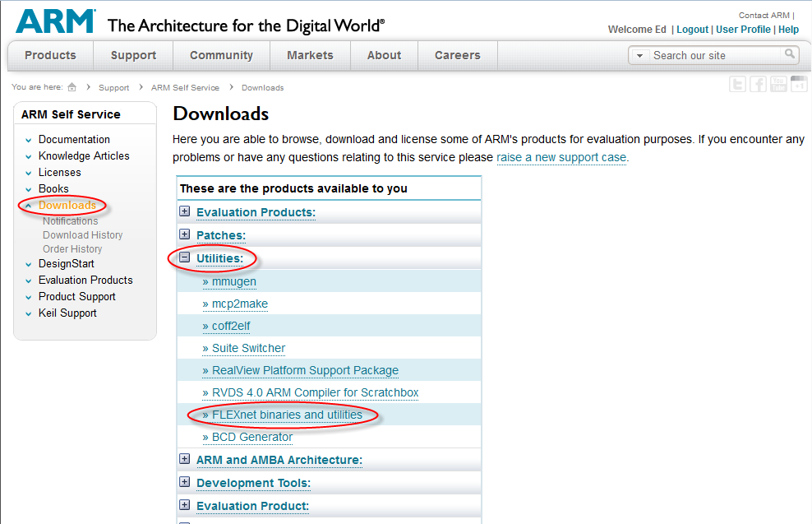Click the home icon in the breadcrumb
The height and width of the screenshot is (524, 812).
72,87
